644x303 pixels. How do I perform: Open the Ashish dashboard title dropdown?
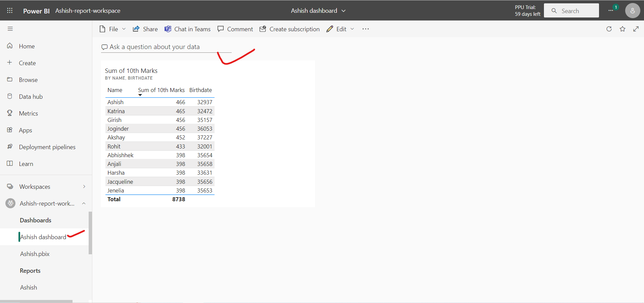[x=343, y=10]
